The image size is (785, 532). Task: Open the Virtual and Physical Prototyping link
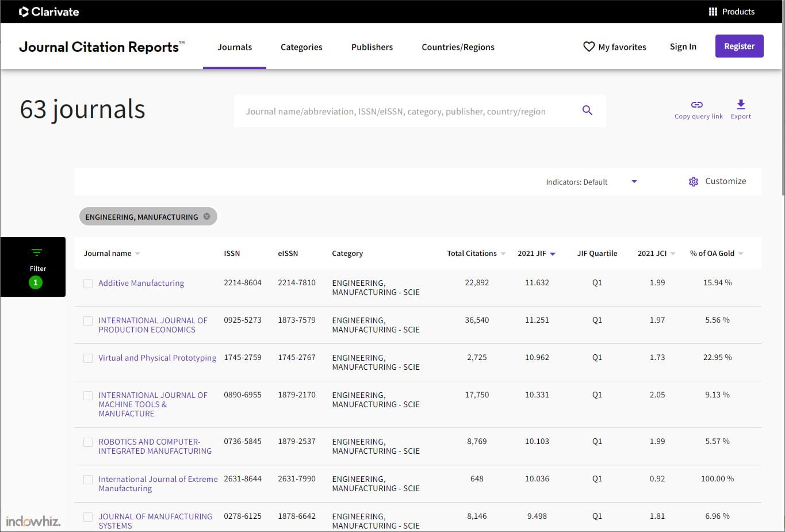pos(157,358)
